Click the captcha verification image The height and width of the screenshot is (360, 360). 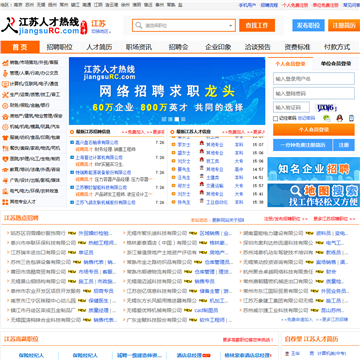point(326,107)
